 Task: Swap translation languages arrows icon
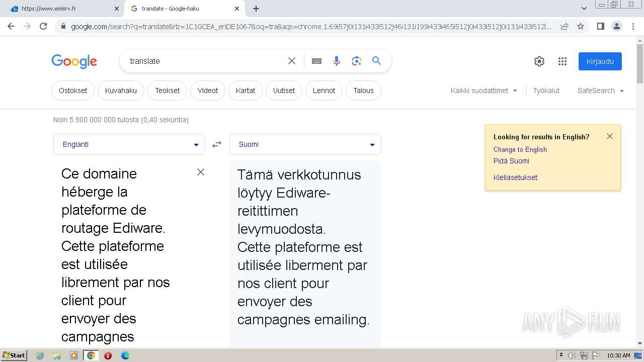(x=217, y=144)
